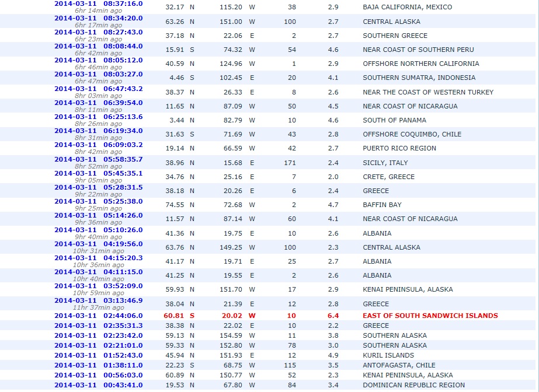Select the 06:25:13.6 South of Panama event
The width and height of the screenshot is (539, 392).
[98, 117]
